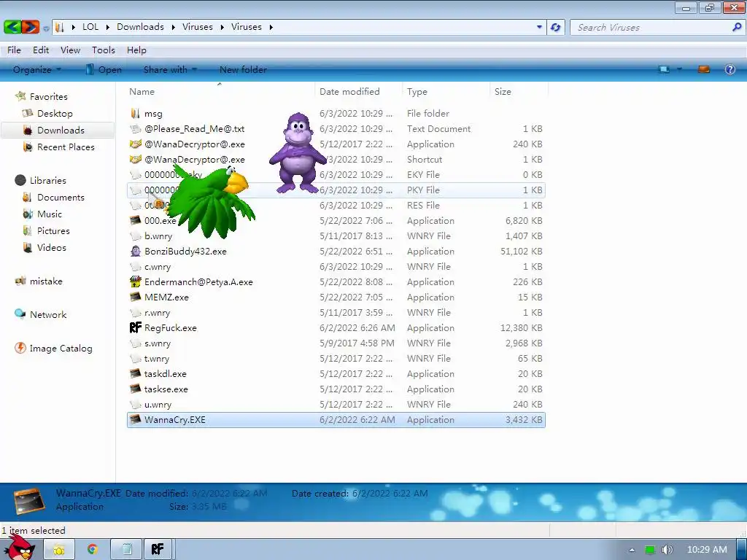
Task: Open the Angry Birds Start button
Action: pyautogui.click(x=21, y=548)
